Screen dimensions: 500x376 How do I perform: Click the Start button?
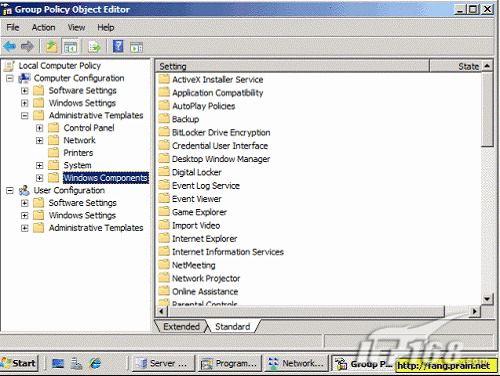pyautogui.click(x=19, y=363)
